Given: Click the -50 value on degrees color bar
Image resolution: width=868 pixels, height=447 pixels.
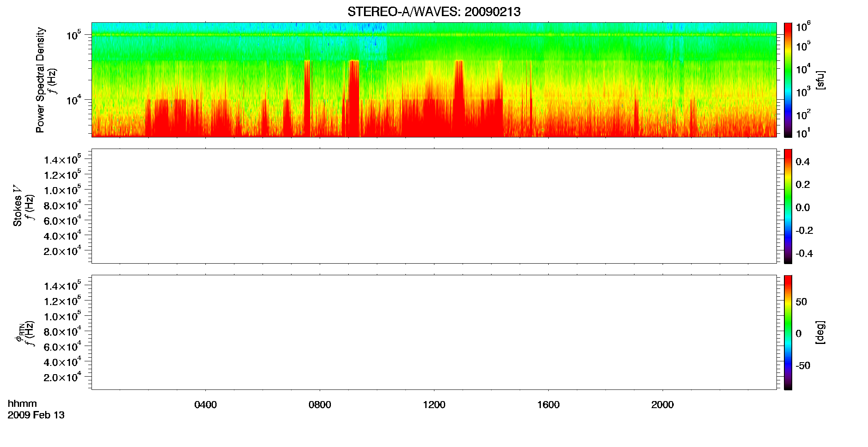Looking at the screenshot, I should coord(803,365).
